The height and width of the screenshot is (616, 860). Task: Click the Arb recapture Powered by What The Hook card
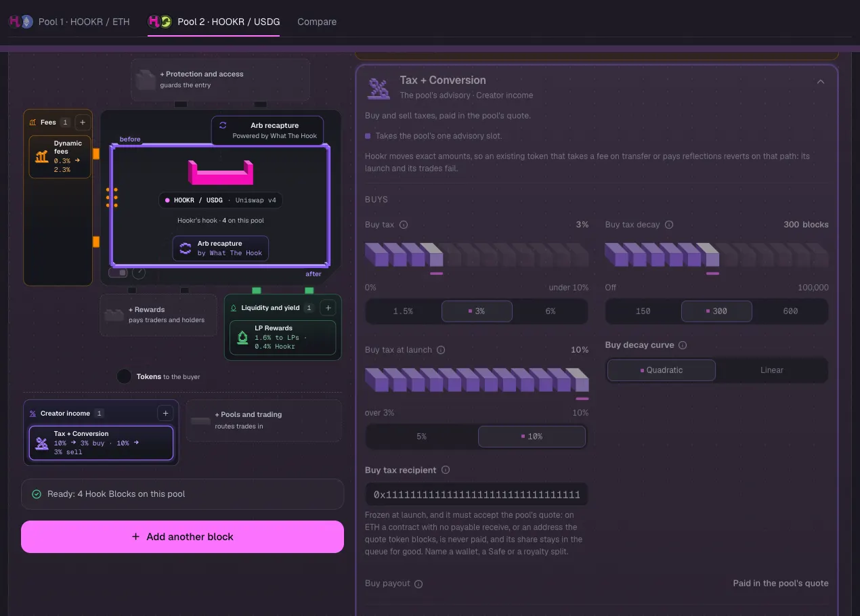point(267,131)
